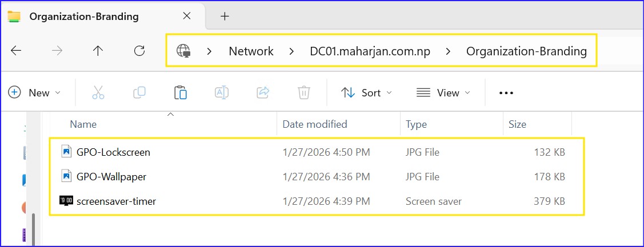Open the New item dropdown
Viewport: 644px width, 247px height.
34,93
